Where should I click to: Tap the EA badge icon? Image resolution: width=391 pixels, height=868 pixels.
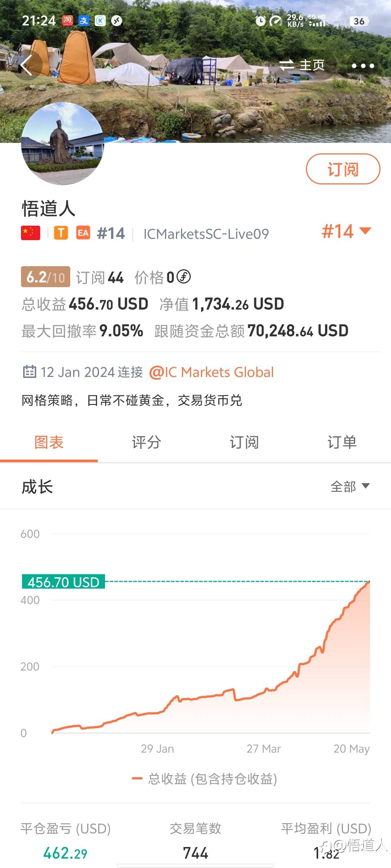(x=83, y=233)
